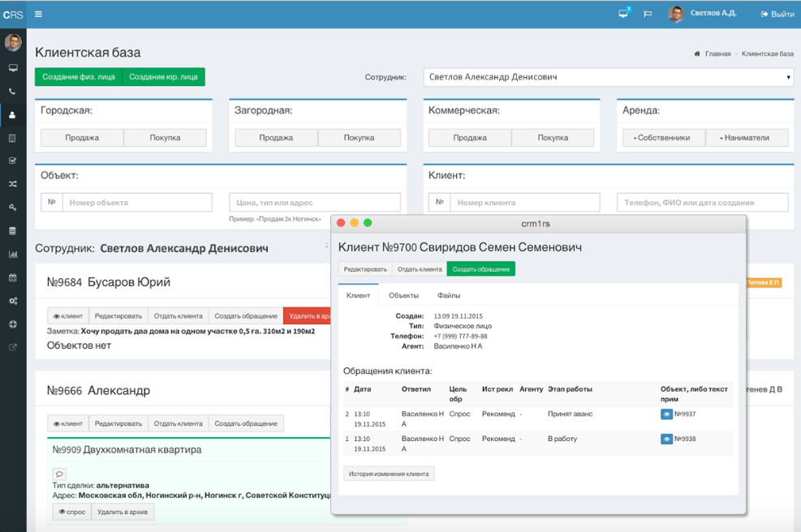Focus the Цена, тип или адрес field
Image resolution: width=801 pixels, height=532 pixels.
(x=315, y=202)
